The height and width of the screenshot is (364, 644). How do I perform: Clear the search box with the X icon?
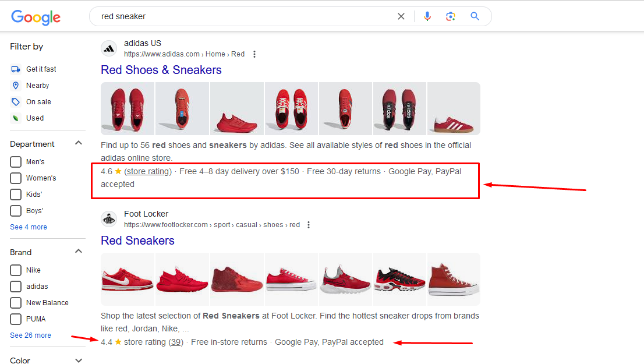[x=401, y=16]
